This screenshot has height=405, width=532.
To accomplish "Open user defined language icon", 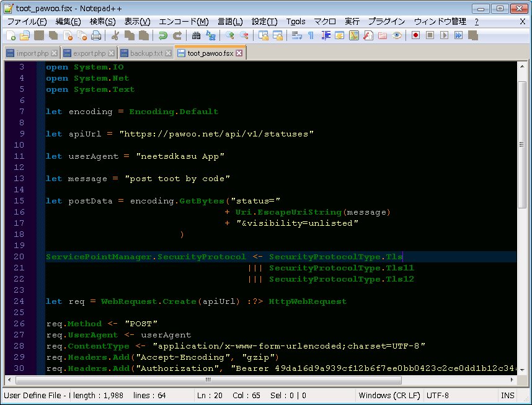I will click(x=340, y=35).
